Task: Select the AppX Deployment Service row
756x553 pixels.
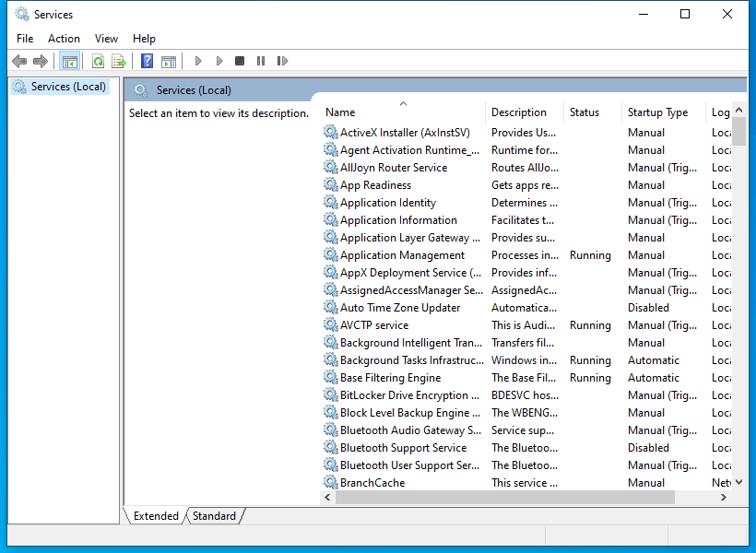Action: [x=526, y=273]
